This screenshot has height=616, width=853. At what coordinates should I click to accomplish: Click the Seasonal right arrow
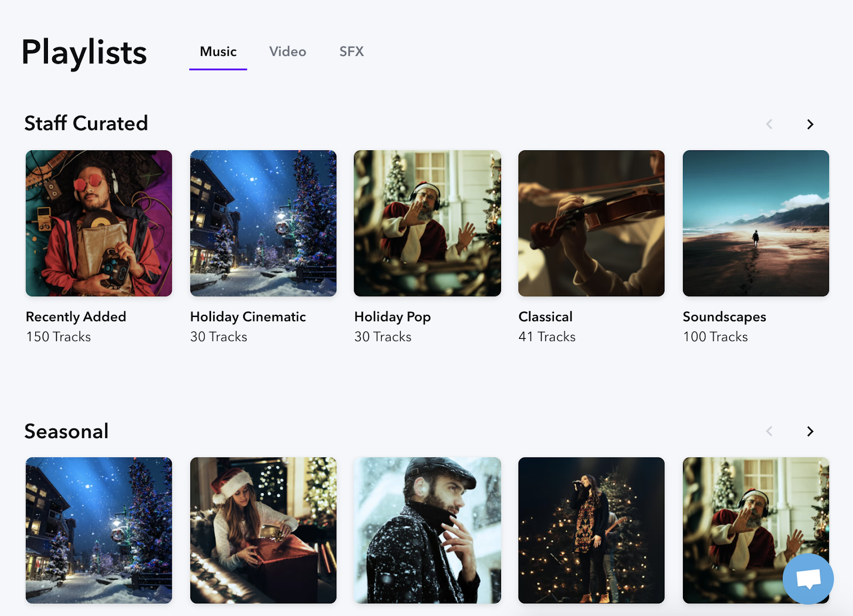click(x=810, y=431)
